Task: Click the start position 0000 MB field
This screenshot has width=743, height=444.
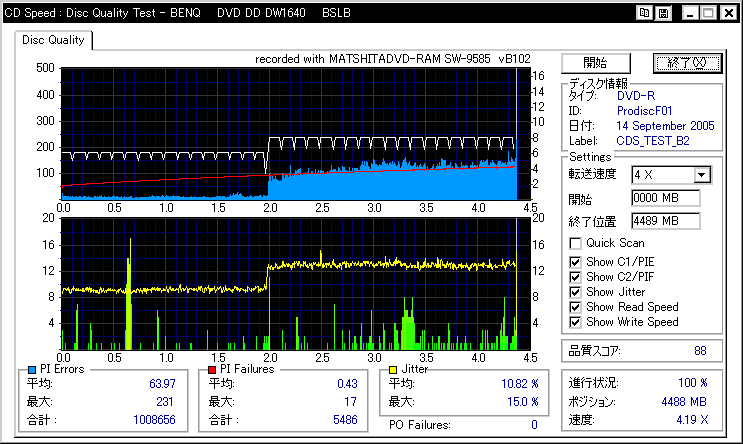Action: pyautogui.click(x=665, y=198)
